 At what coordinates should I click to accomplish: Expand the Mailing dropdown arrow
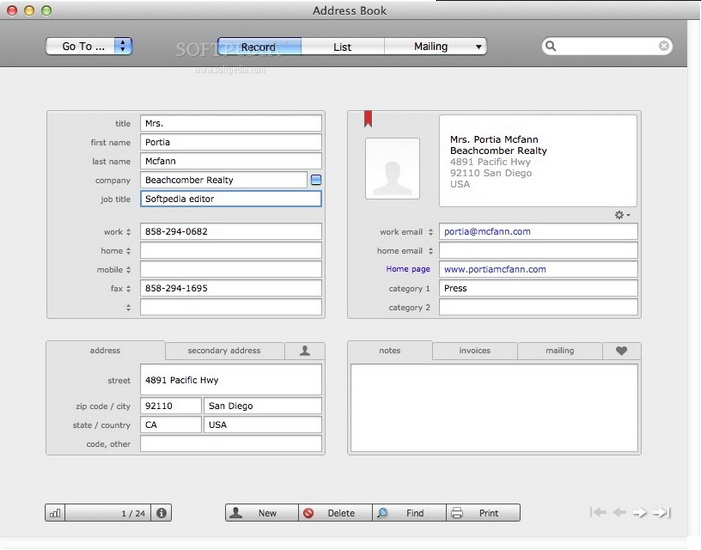point(479,46)
